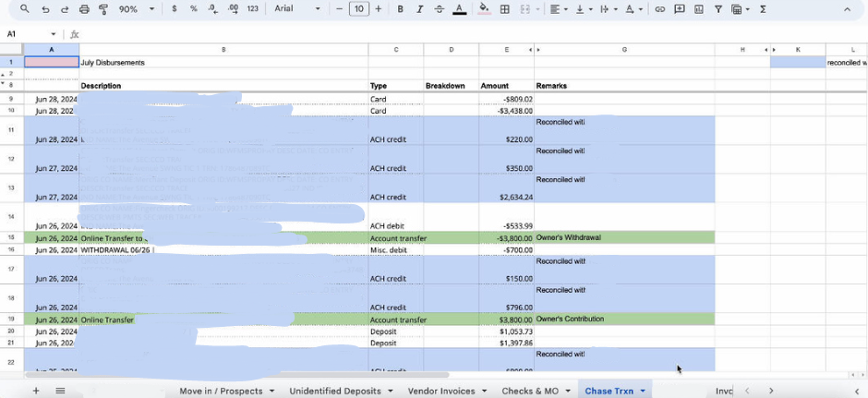868x398 pixels.
Task: Open the side panel chevron at bottom-right
Action: click(x=857, y=391)
